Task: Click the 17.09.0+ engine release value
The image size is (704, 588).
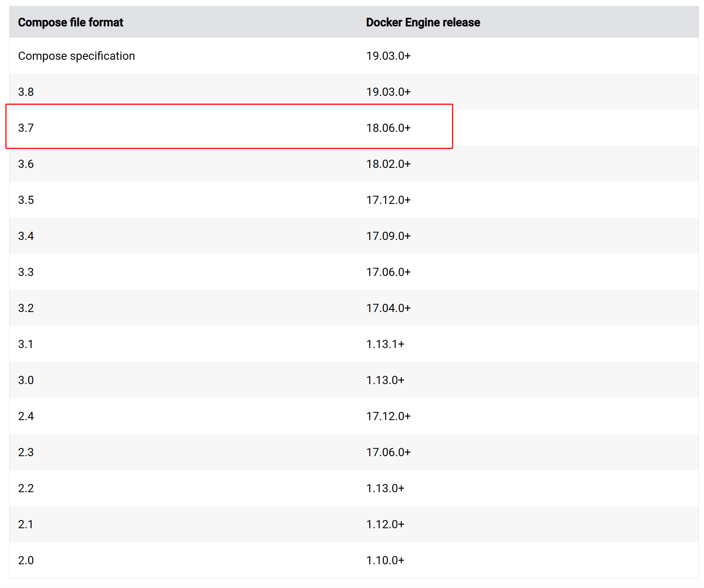Action: click(x=388, y=236)
